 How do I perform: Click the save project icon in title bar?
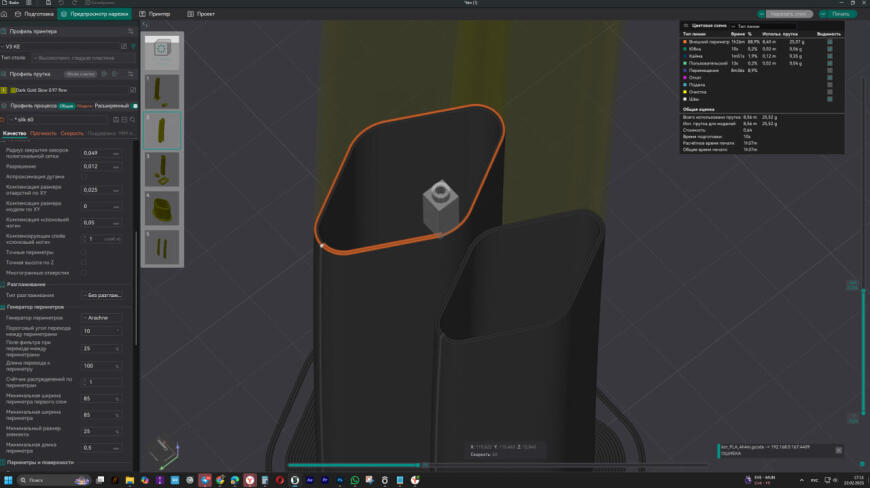coord(48,3)
